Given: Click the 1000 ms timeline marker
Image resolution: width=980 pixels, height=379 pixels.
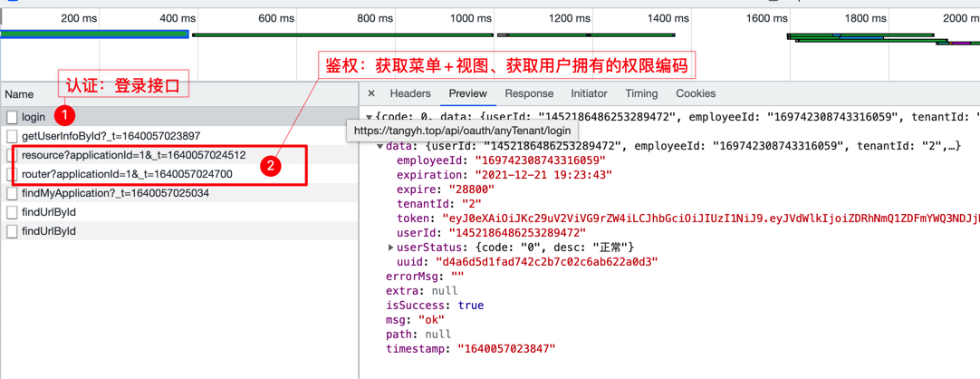Looking at the screenshot, I should click(x=471, y=18).
